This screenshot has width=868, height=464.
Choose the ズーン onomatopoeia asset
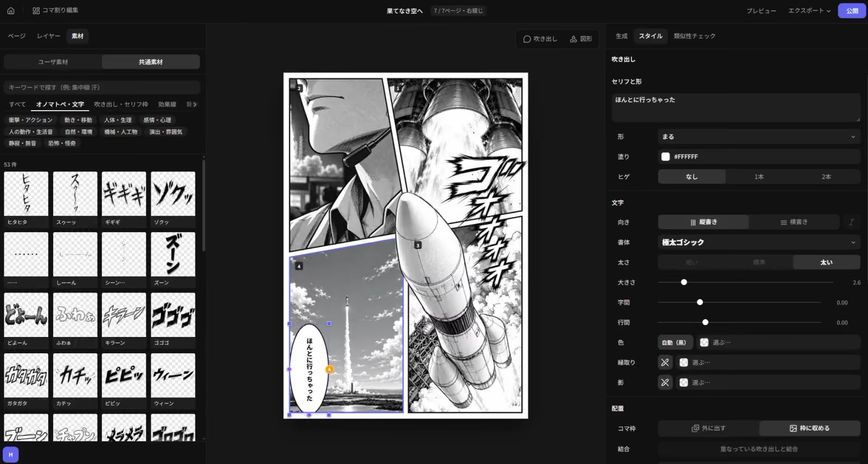click(x=173, y=259)
